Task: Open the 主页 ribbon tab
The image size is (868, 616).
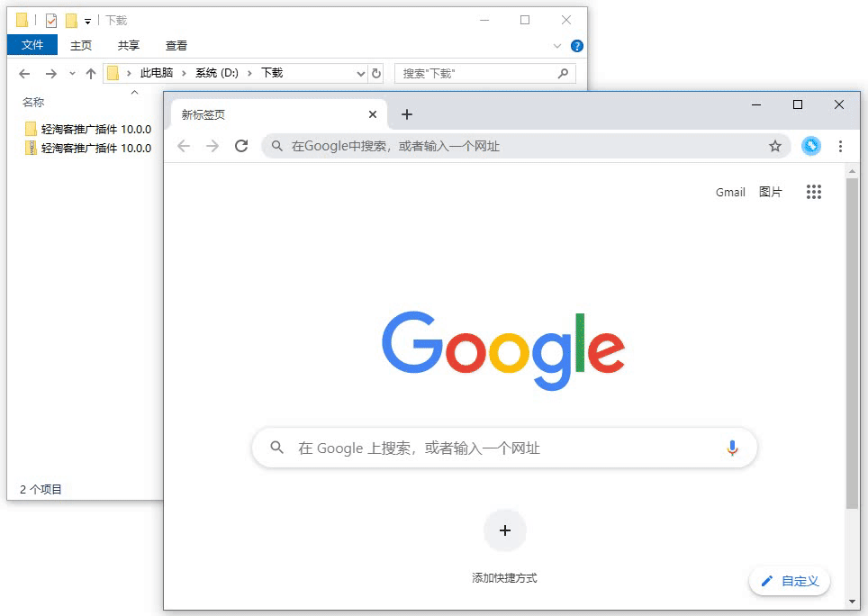Action: click(81, 45)
